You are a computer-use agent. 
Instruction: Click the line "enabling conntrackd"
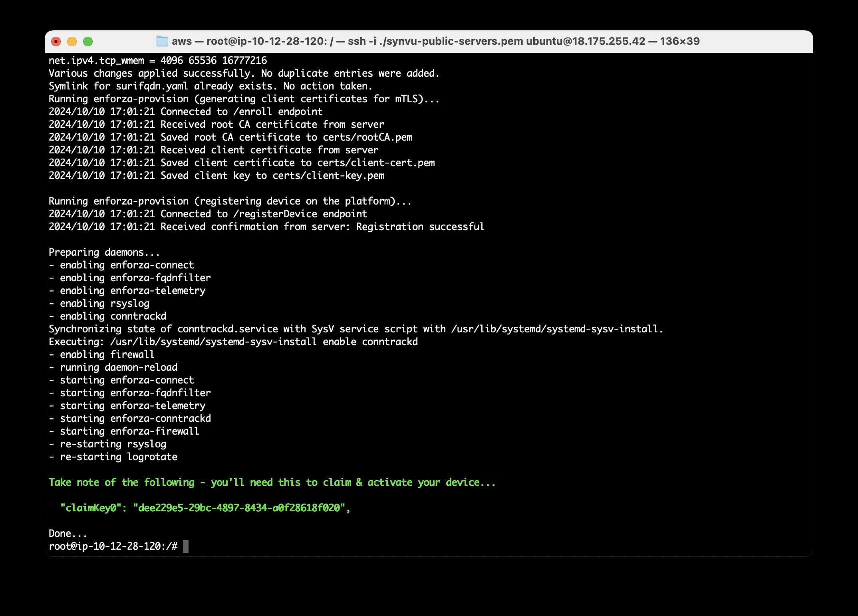(107, 316)
